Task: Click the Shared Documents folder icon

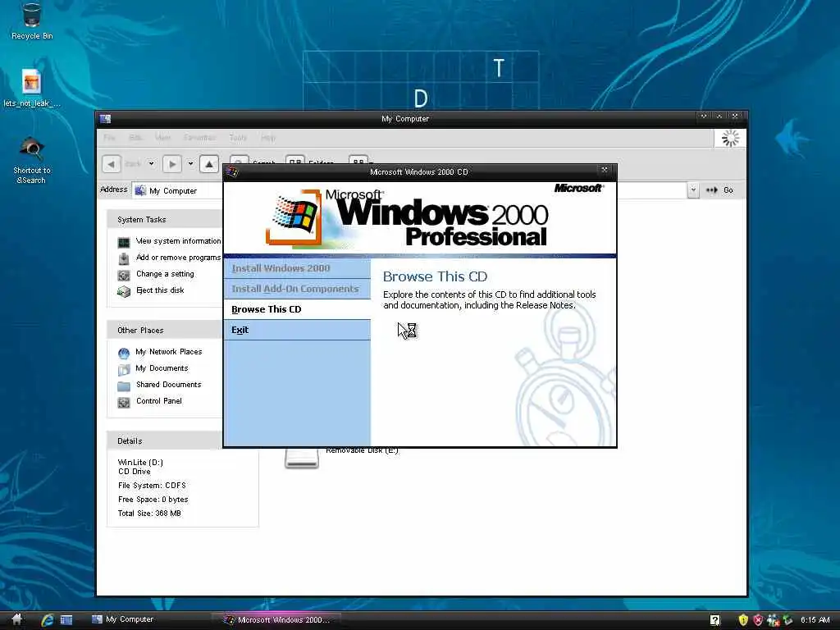Action: (124, 386)
